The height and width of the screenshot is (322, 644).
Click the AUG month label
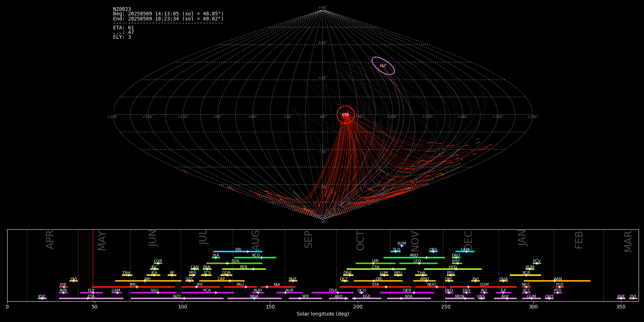click(x=255, y=240)
